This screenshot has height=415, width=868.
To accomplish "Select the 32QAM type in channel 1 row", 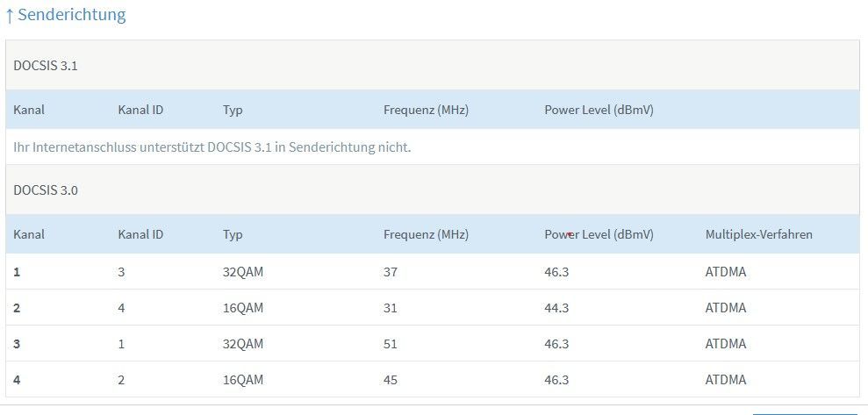I will [x=243, y=272].
